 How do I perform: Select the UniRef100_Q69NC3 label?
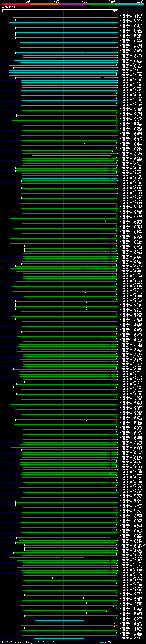[131, 460]
